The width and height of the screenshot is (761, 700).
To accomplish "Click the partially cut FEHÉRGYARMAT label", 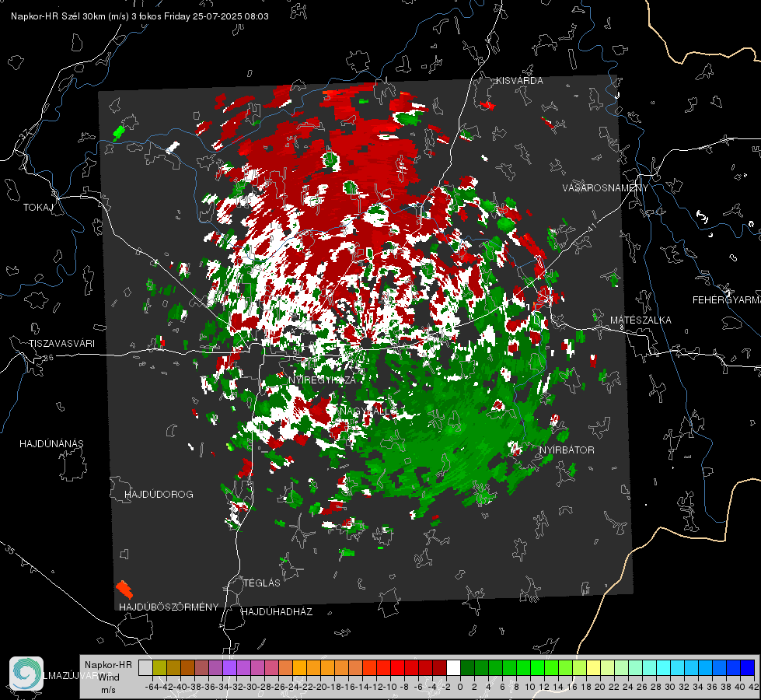I will (727, 300).
